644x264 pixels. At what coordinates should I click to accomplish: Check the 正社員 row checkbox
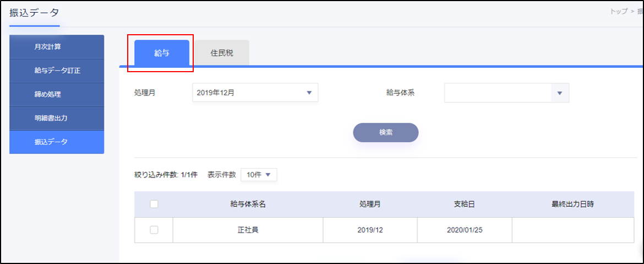pos(154,230)
